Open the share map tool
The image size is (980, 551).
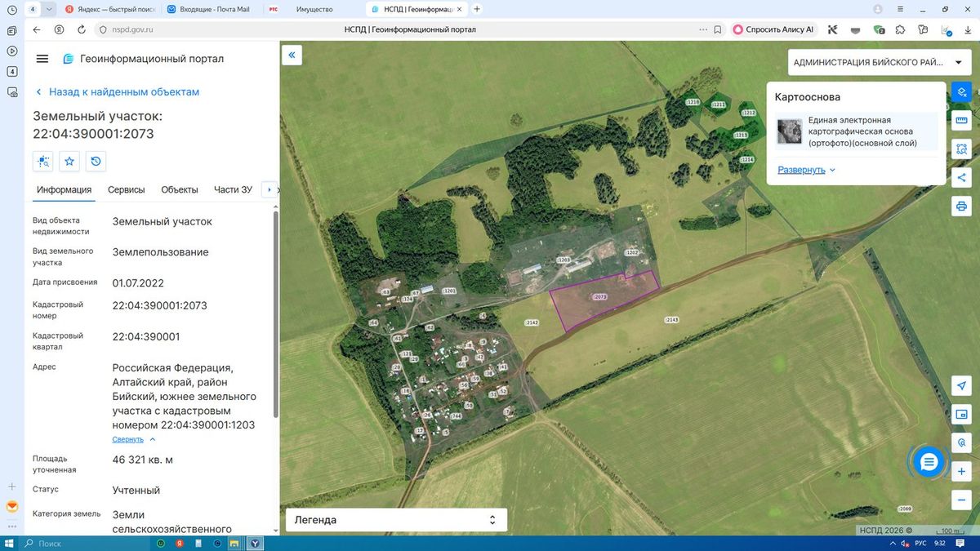962,177
